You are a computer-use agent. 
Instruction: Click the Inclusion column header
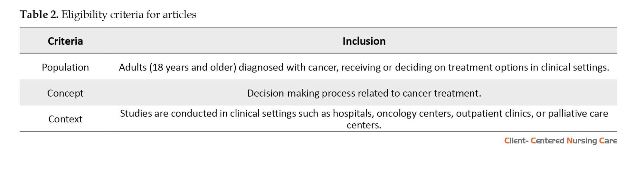click(x=364, y=41)
